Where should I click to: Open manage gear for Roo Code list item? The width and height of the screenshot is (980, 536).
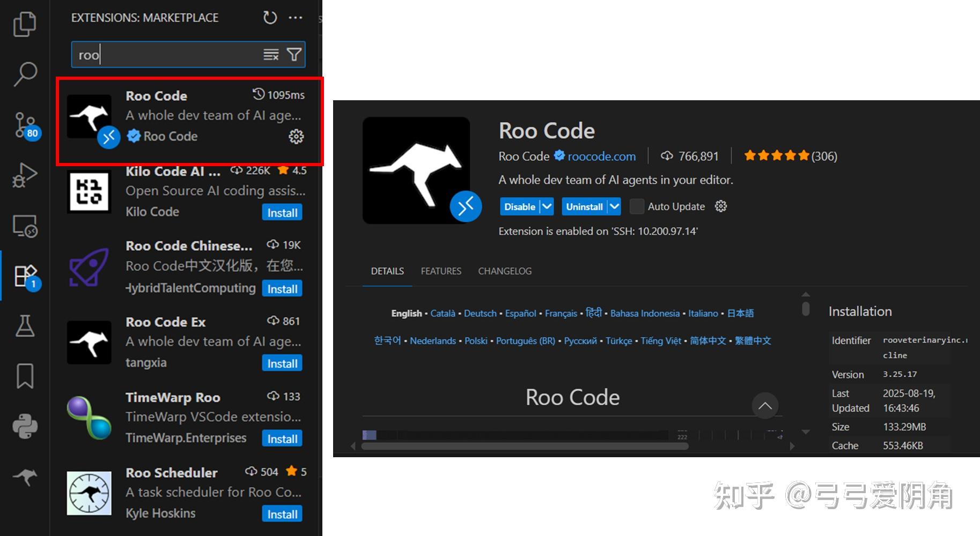click(296, 137)
